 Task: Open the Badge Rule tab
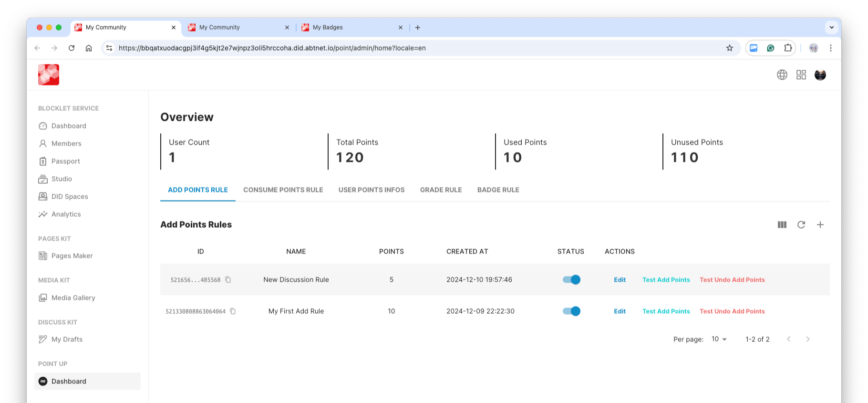pos(498,190)
